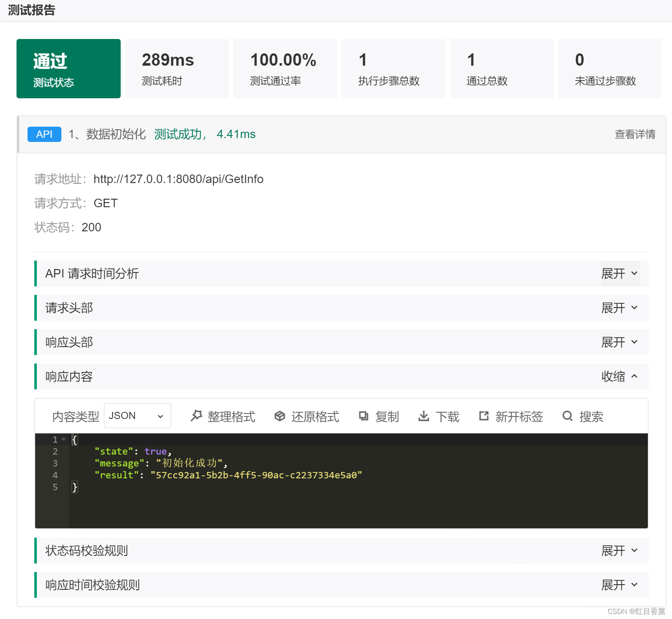Click the 未通过步骤数 card

click(x=610, y=69)
